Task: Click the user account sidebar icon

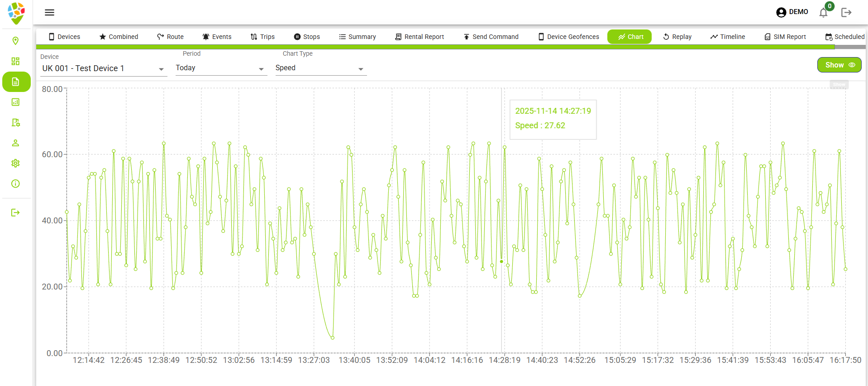Action: click(15, 143)
